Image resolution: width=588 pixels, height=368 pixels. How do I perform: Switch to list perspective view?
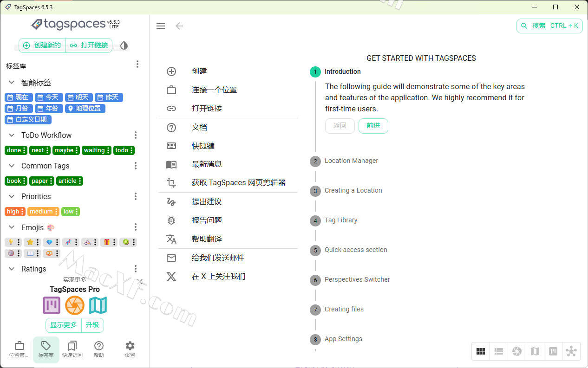(x=499, y=351)
